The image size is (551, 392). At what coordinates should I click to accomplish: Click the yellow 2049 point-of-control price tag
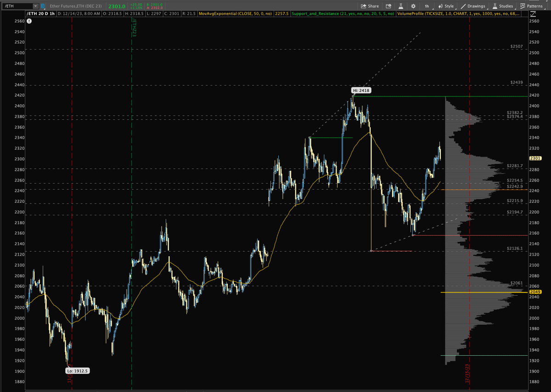pyautogui.click(x=535, y=292)
